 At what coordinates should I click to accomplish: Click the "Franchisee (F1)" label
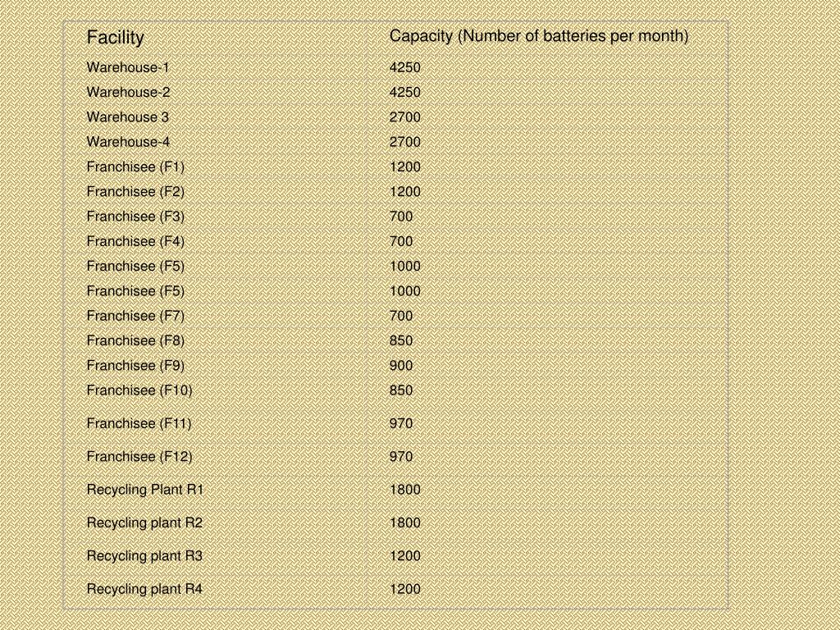[x=135, y=167]
